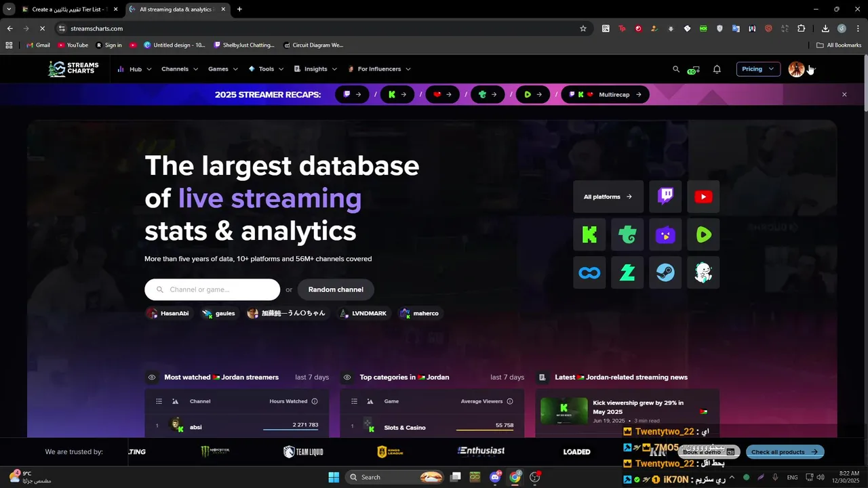Click the Windows taskbar Search box

[x=395, y=477]
